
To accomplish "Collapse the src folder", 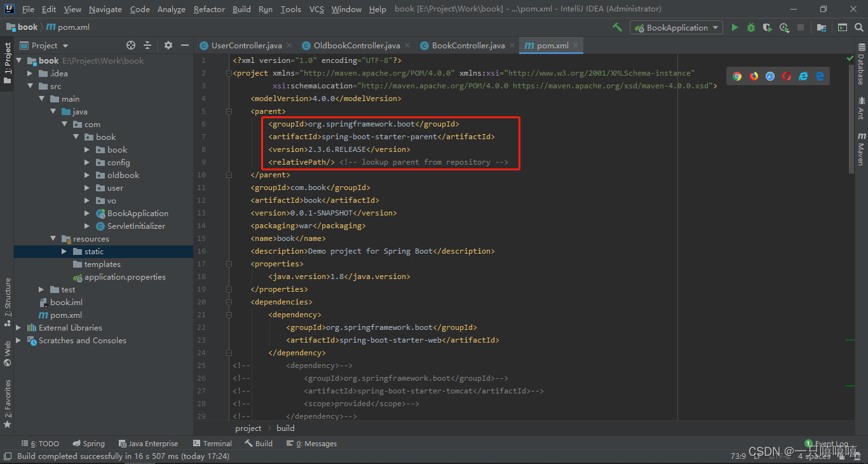I will (x=31, y=86).
